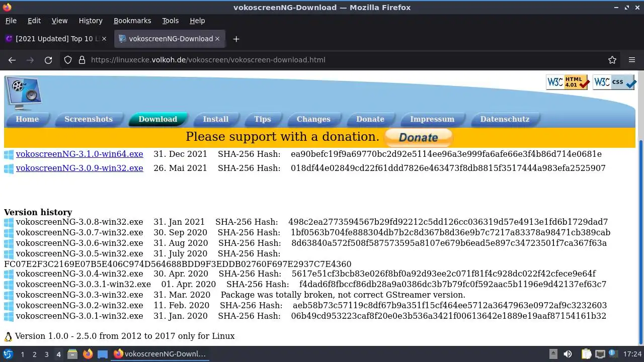Screen dimensions: 644x362
Task: Open the View menu
Action: click(x=59, y=21)
